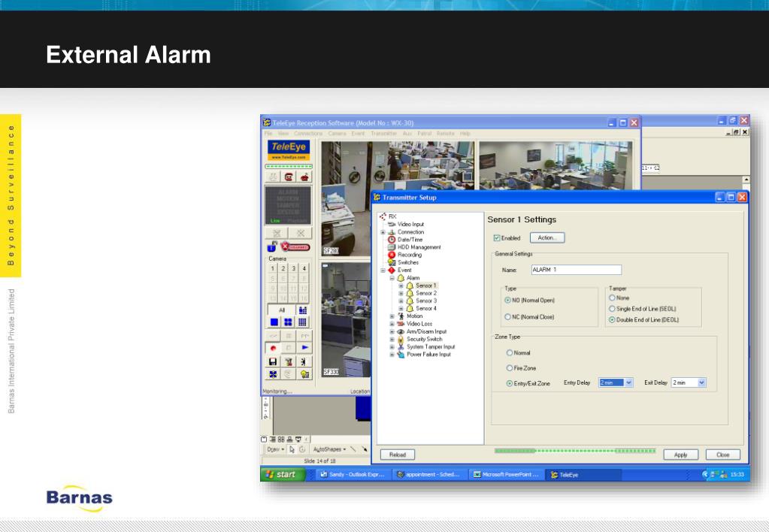Select Sensor 2 in the Alarm tree
Viewport: 769px width, 532px height.
coord(426,293)
